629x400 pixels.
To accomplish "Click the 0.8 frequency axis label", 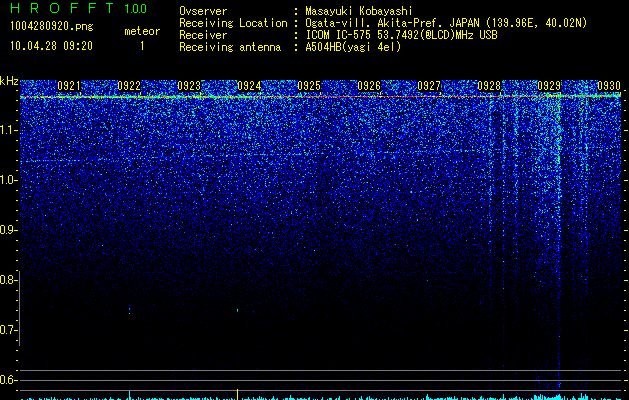I will (x=9, y=280).
